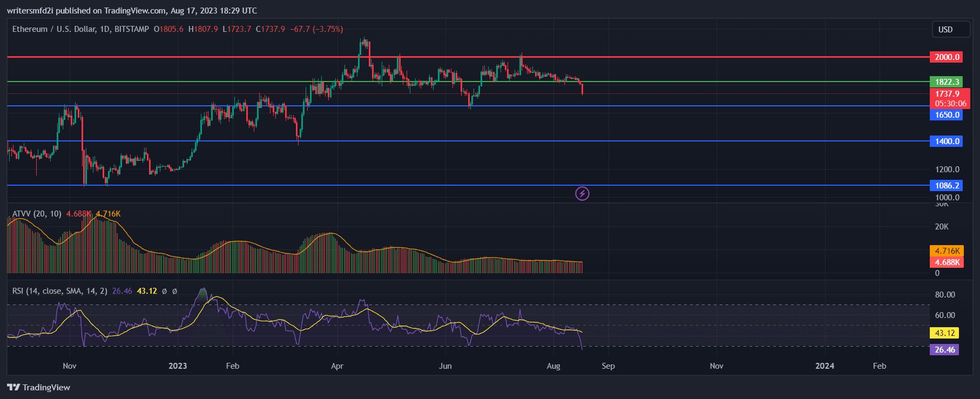Image resolution: width=980 pixels, height=399 pixels.
Task: Select the red 2000.0 price label
Action: point(947,57)
